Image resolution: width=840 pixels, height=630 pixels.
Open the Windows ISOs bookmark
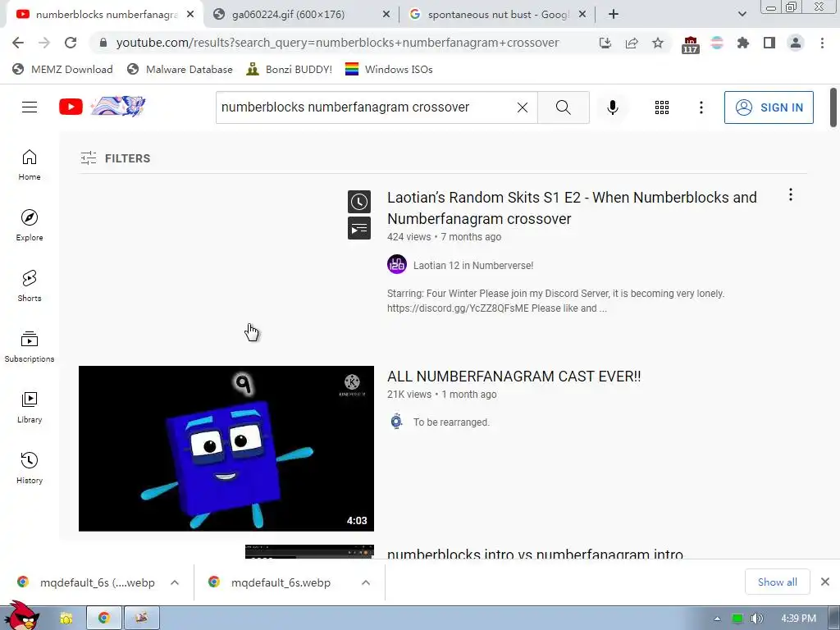click(x=389, y=69)
